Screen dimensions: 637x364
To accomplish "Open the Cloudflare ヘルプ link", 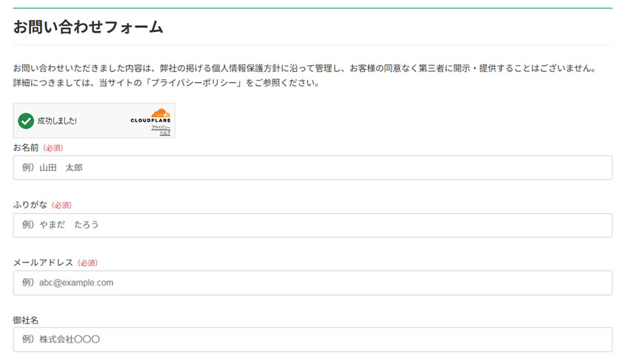I will pos(164,133).
